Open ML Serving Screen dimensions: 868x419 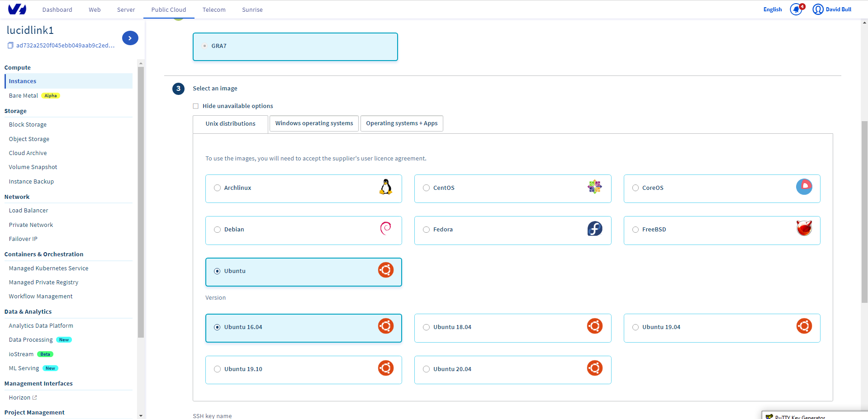click(24, 368)
